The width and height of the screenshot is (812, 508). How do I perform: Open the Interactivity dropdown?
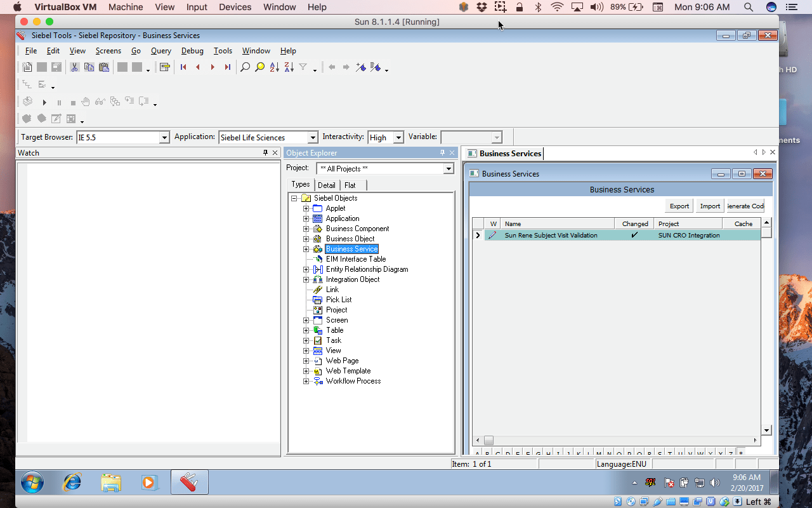click(x=398, y=137)
